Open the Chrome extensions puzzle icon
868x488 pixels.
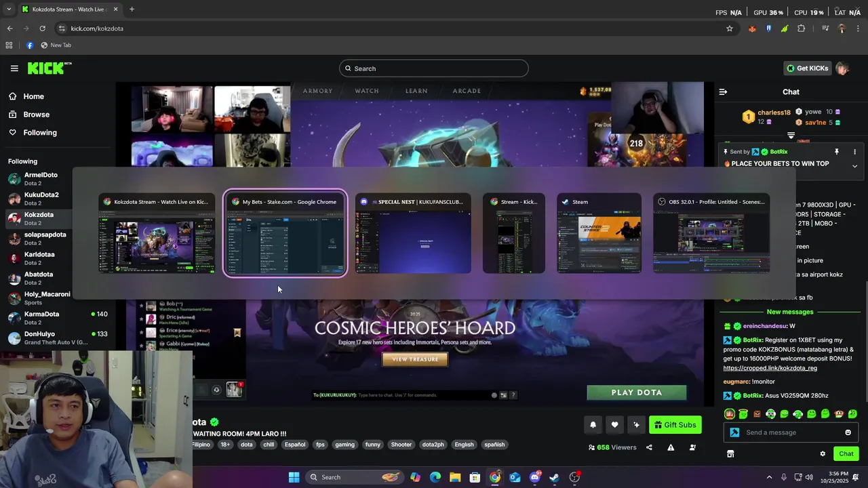[802, 28]
